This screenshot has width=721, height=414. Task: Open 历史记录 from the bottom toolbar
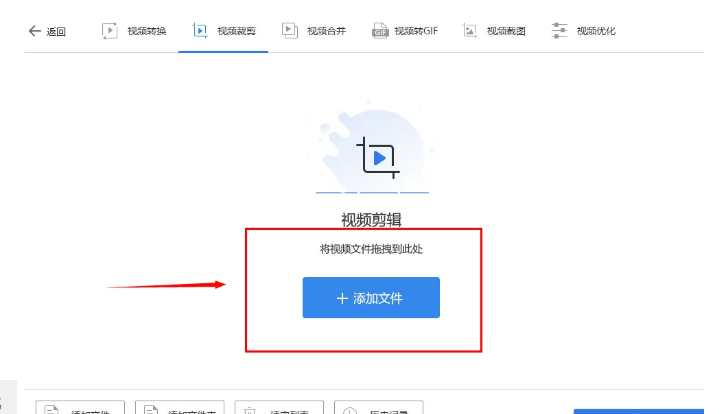click(378, 408)
